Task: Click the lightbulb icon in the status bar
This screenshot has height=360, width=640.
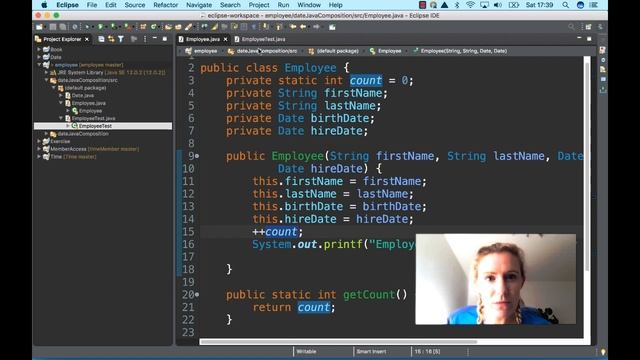Action: (x=603, y=352)
